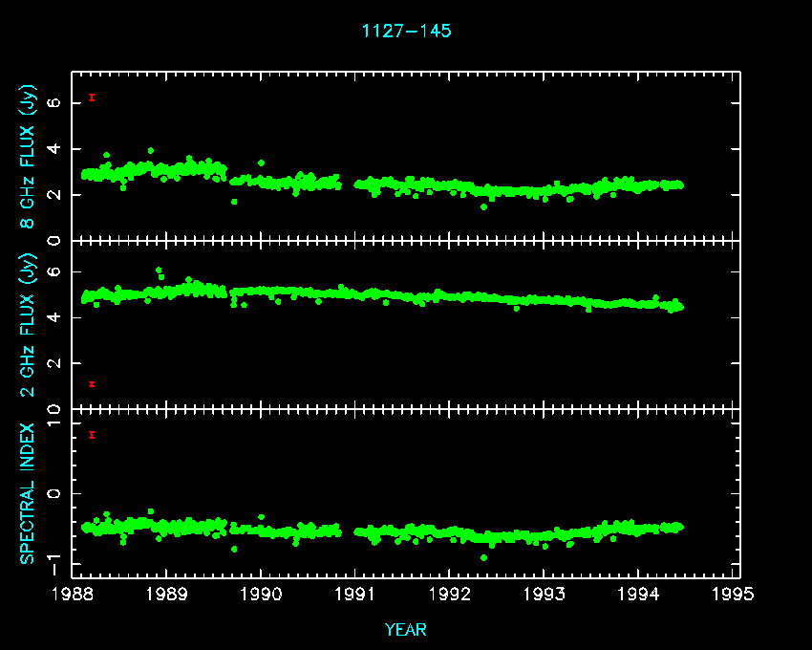Select the plot title 1127-145
Screen dimensions: 812x650
[x=406, y=31]
